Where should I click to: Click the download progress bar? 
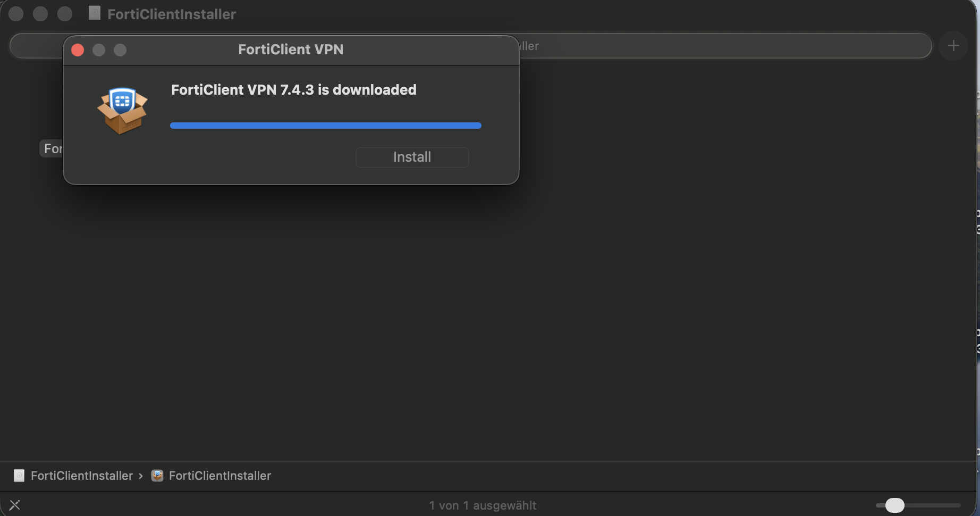point(326,125)
